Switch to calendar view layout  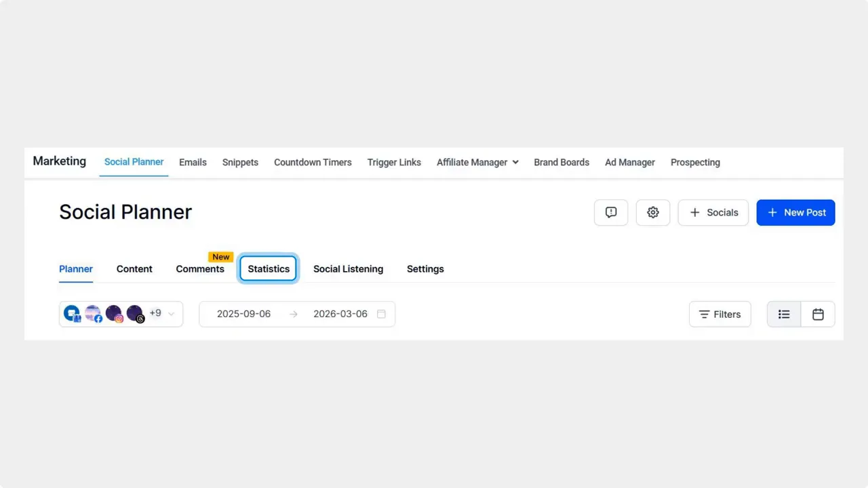tap(818, 314)
